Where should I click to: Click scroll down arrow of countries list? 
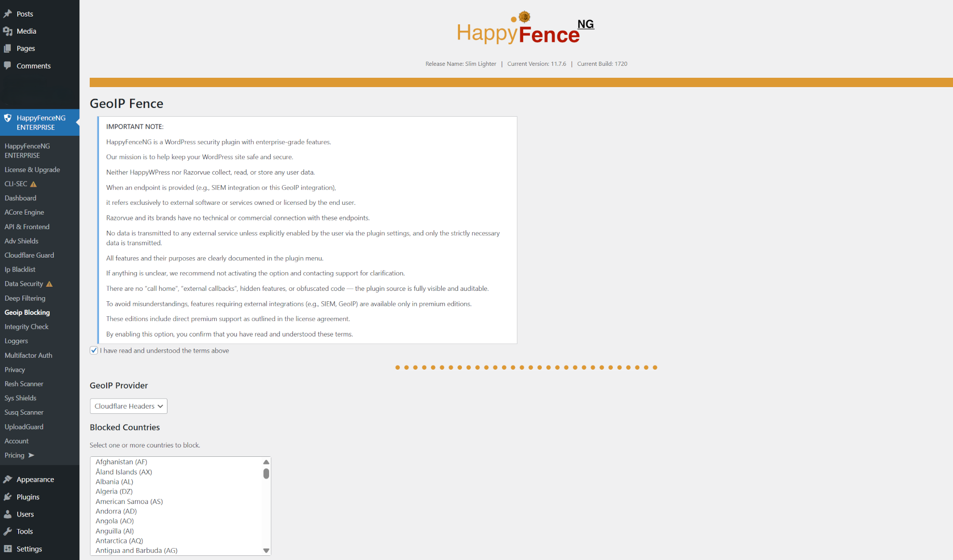tap(266, 551)
